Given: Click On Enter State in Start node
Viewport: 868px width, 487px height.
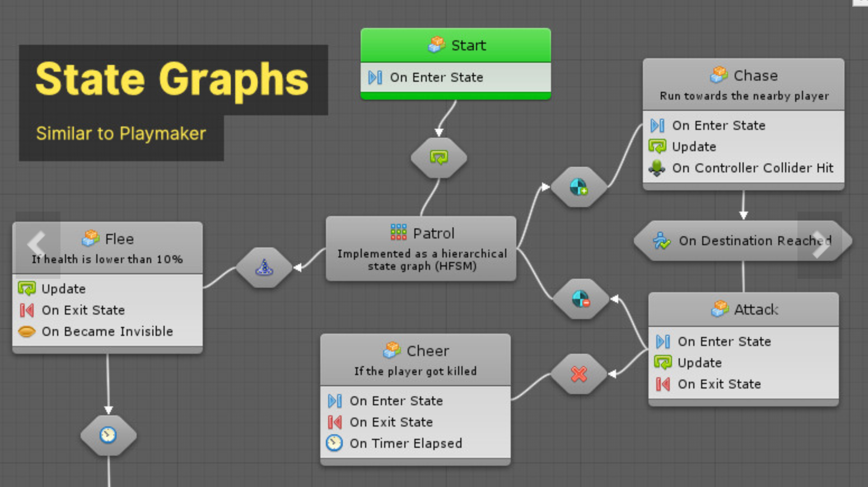Looking at the screenshot, I should pyautogui.click(x=436, y=77).
